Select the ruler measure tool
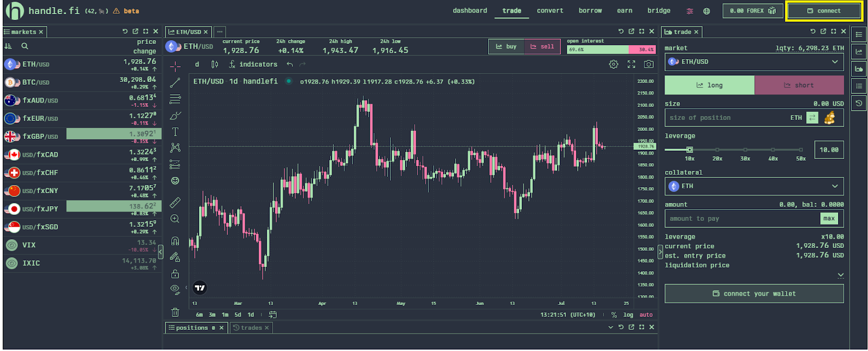Image resolution: width=868 pixels, height=351 pixels. 175,202
